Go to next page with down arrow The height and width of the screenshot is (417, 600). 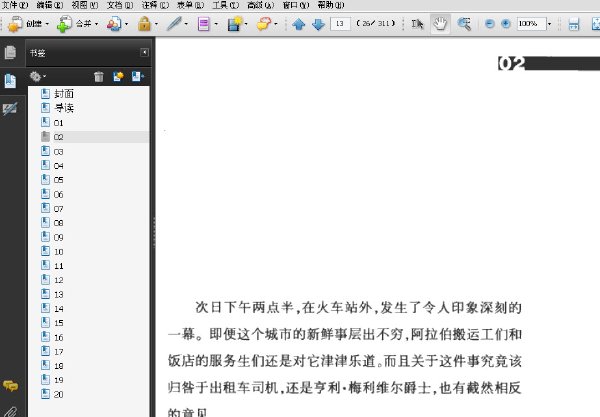tap(318, 24)
